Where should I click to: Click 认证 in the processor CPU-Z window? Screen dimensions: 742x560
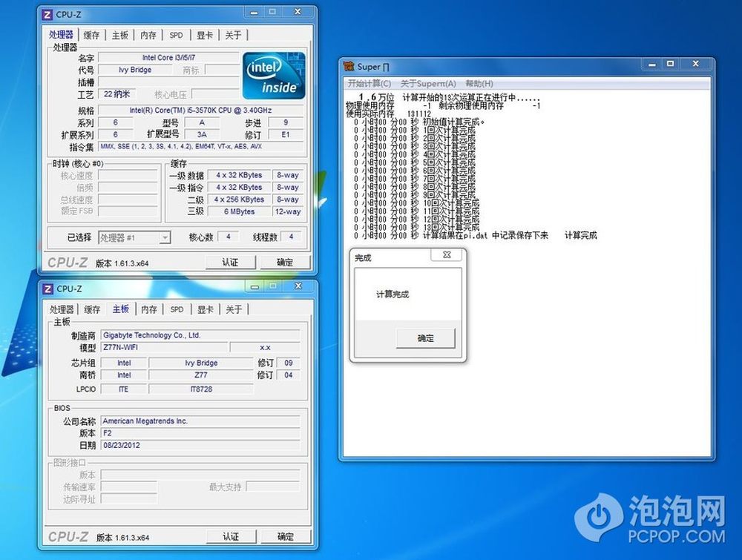pos(231,263)
